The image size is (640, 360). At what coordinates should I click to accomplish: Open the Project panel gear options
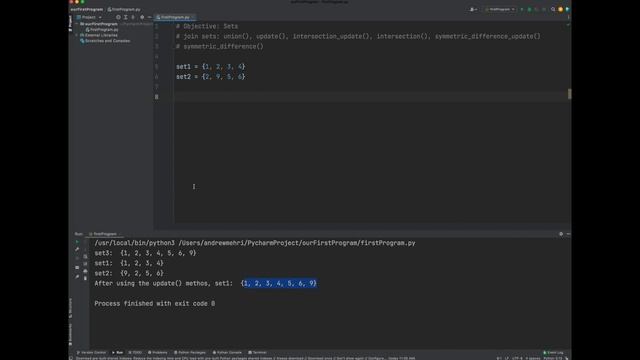142,17
